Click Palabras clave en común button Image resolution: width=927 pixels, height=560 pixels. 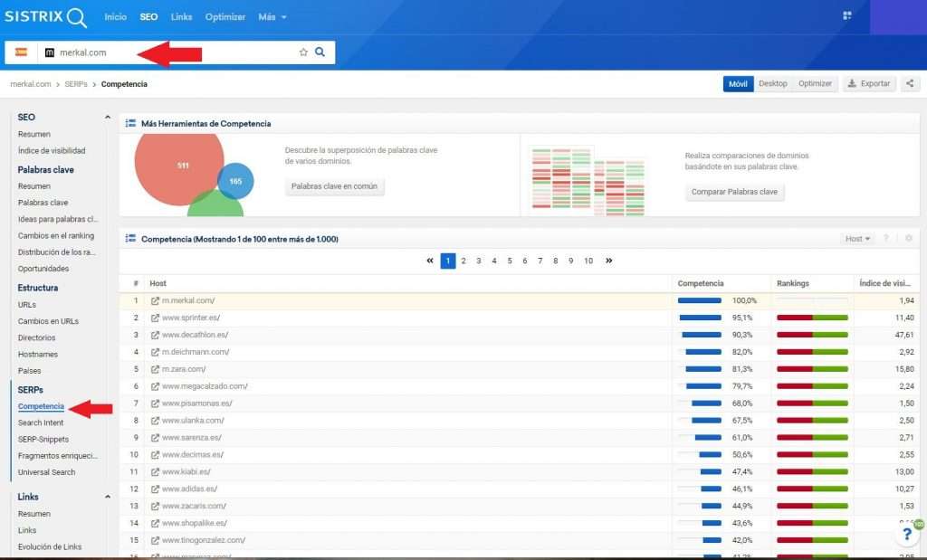coord(334,186)
